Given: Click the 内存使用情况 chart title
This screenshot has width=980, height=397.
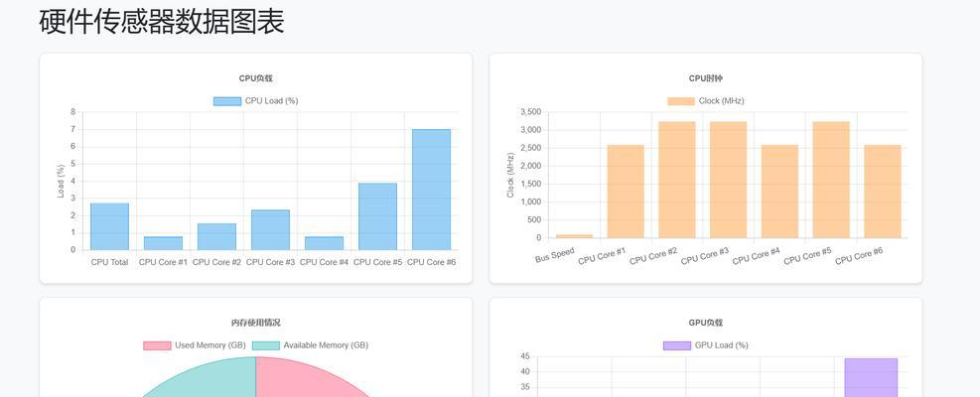Looking at the screenshot, I should 255,324.
